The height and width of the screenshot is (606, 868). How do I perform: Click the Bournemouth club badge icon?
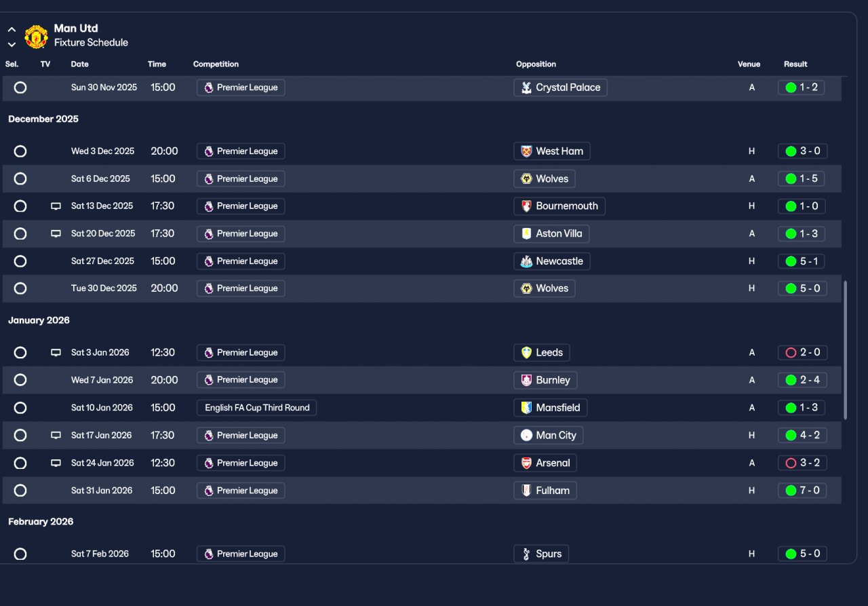(526, 206)
